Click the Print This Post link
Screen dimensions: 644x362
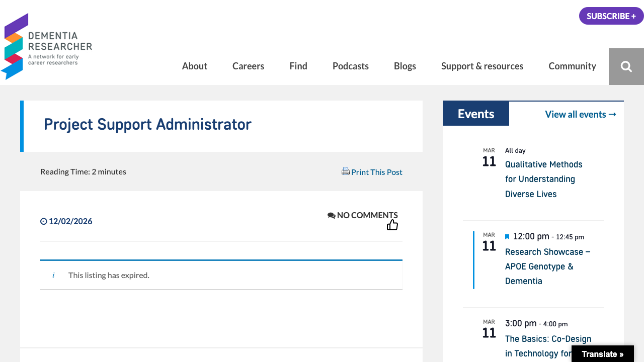pyautogui.click(x=376, y=171)
